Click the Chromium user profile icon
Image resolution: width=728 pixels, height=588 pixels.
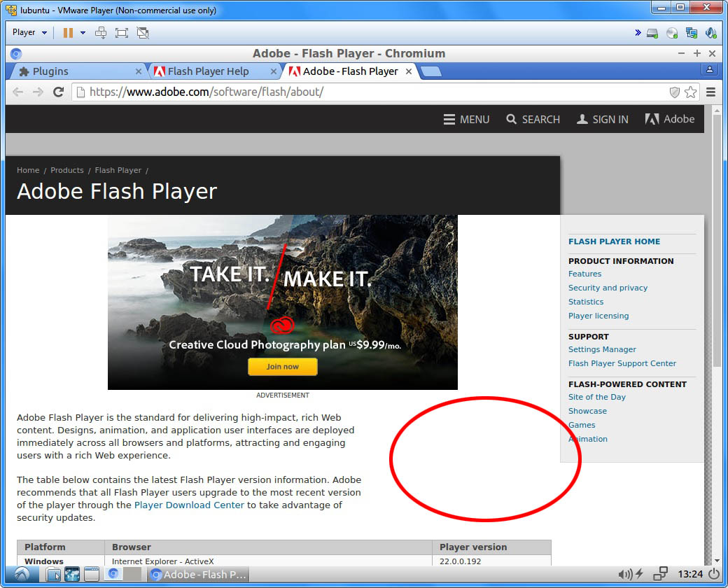point(709,70)
